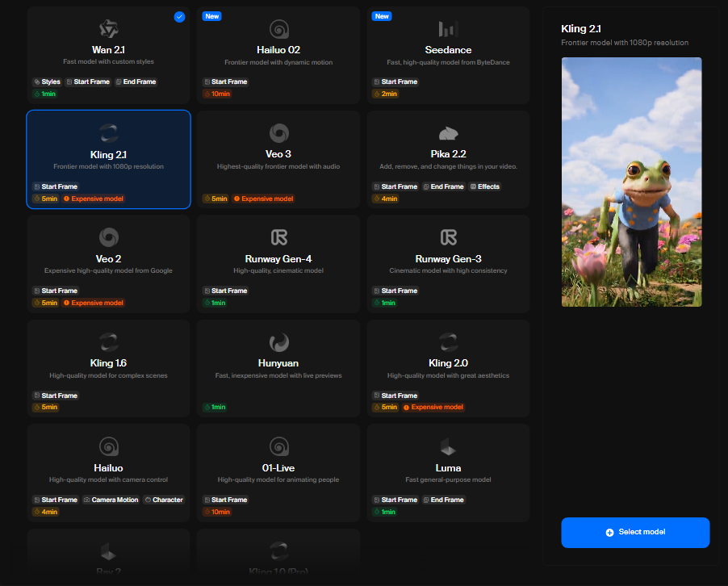Click the Kling 2.0 logo icon
Viewport: 728px width, 586px height.
[449, 342]
